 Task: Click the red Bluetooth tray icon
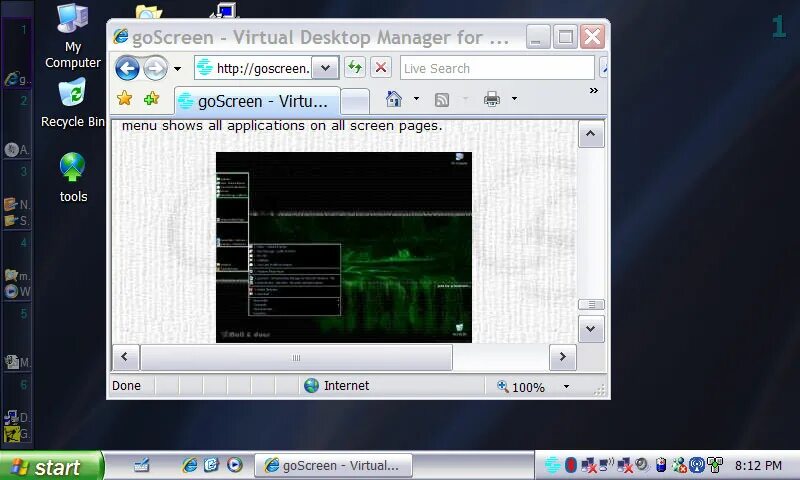point(571,465)
